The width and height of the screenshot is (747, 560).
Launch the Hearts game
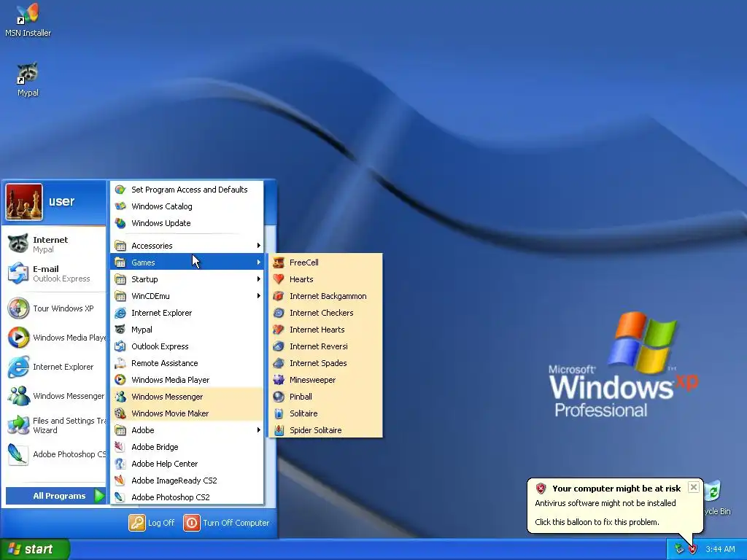325,279
